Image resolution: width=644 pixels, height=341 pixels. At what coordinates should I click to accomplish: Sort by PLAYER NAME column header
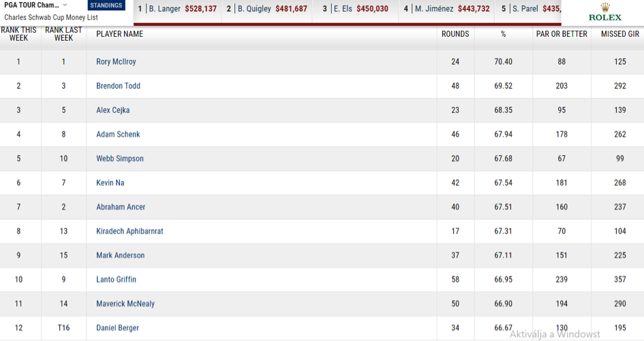point(119,34)
